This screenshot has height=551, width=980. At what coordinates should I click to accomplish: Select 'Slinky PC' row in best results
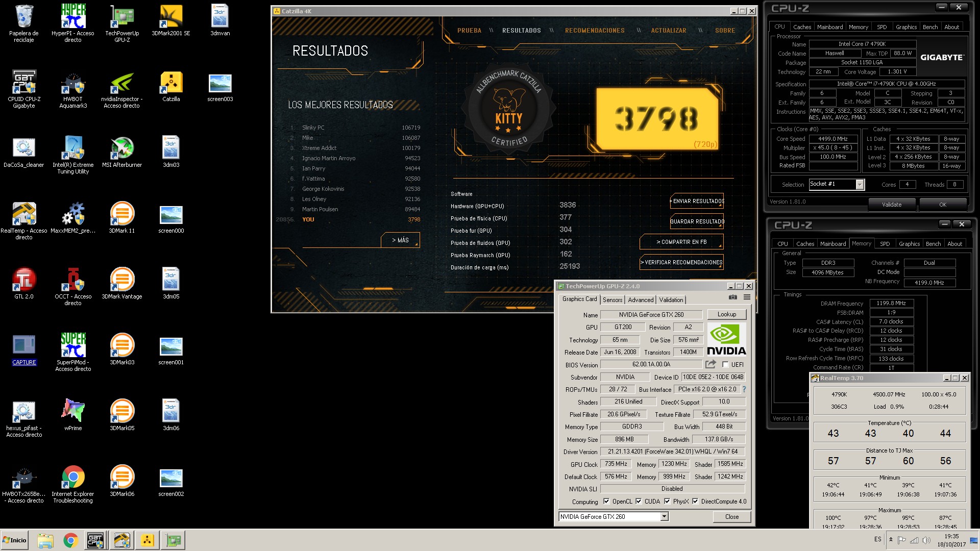click(x=355, y=128)
